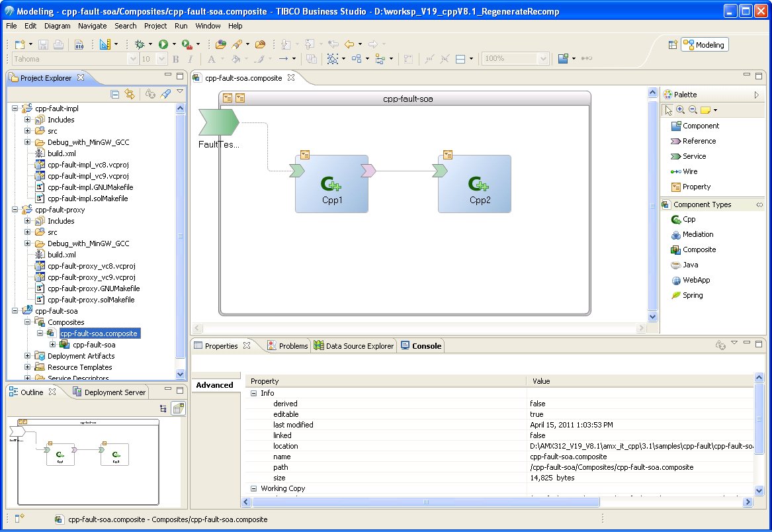Collapse the cpp-fault-impl project node
This screenshot has width=772, height=532.
[x=15, y=109]
